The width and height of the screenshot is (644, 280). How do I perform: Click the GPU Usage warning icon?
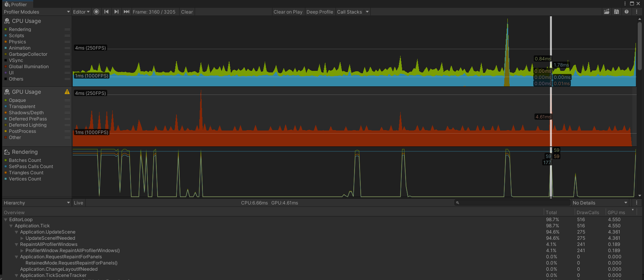click(67, 92)
